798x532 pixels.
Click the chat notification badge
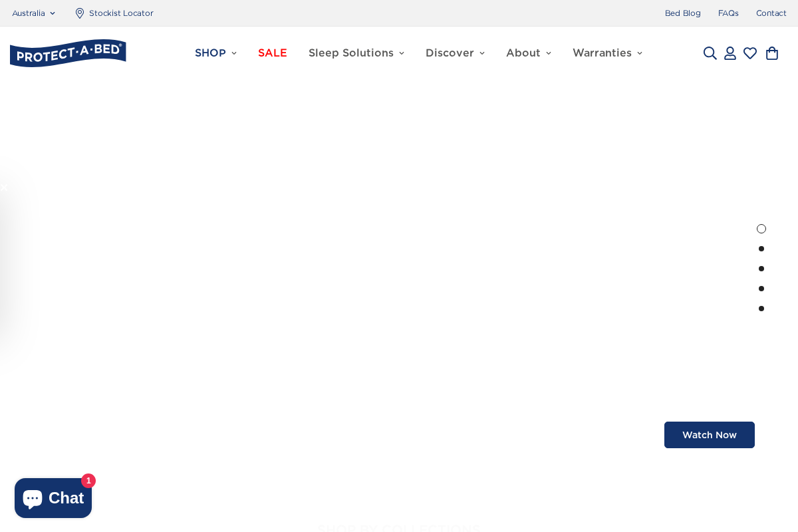tap(88, 481)
